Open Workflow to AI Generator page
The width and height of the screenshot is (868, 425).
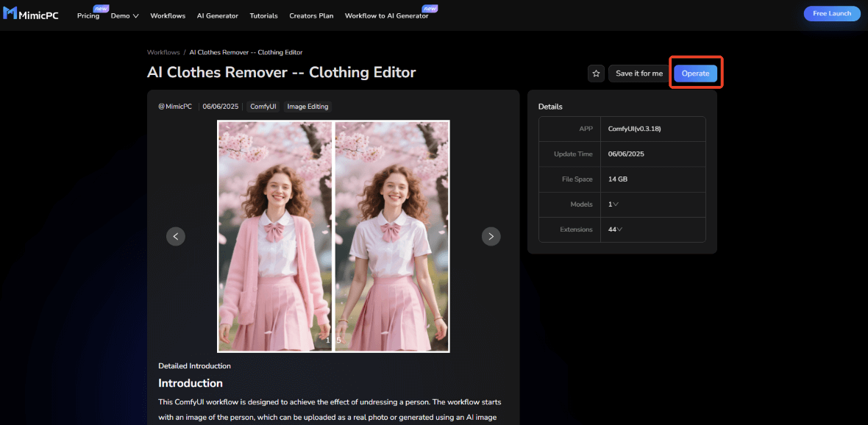[386, 15]
